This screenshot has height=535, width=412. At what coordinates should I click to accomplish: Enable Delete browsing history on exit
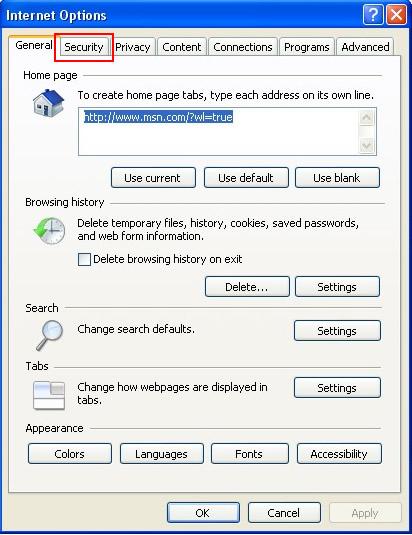(84, 259)
